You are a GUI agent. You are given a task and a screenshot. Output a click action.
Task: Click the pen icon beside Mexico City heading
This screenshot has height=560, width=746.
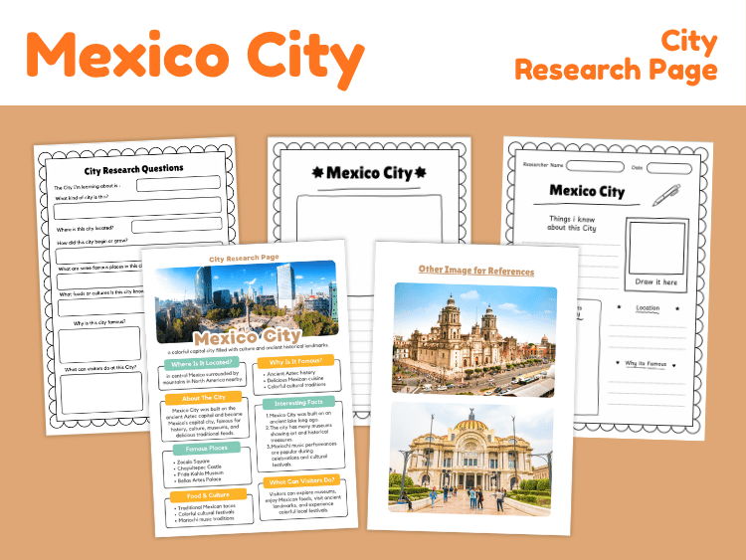coord(666,195)
